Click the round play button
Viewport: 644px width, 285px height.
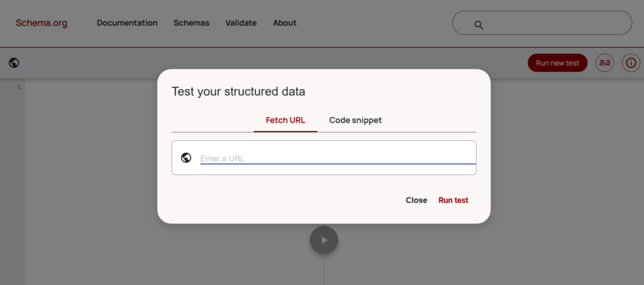pos(324,240)
